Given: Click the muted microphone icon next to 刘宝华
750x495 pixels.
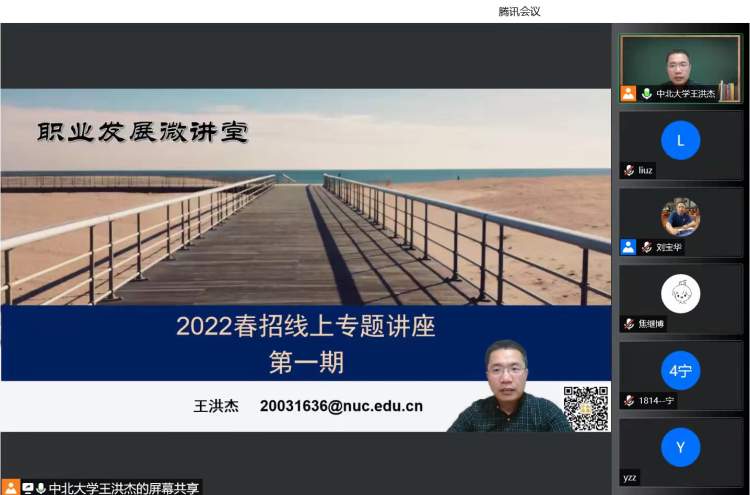Looking at the screenshot, I should pyautogui.click(x=647, y=247).
